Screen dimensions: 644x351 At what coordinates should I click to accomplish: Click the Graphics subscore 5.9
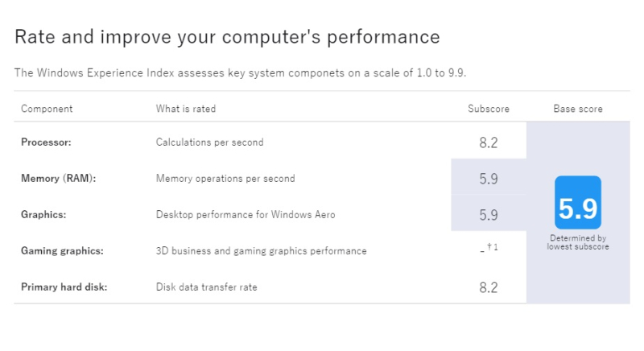(x=489, y=215)
